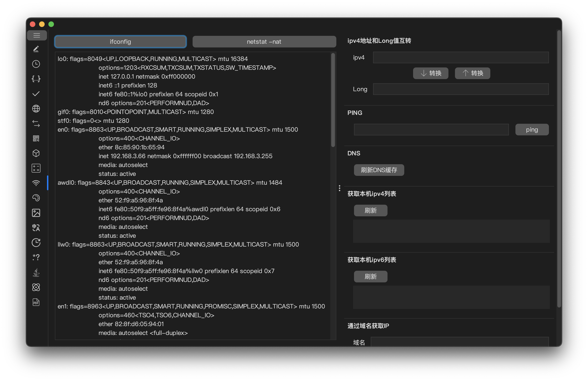Open the Java coffee cup tool
The width and height of the screenshot is (588, 381).
36,272
